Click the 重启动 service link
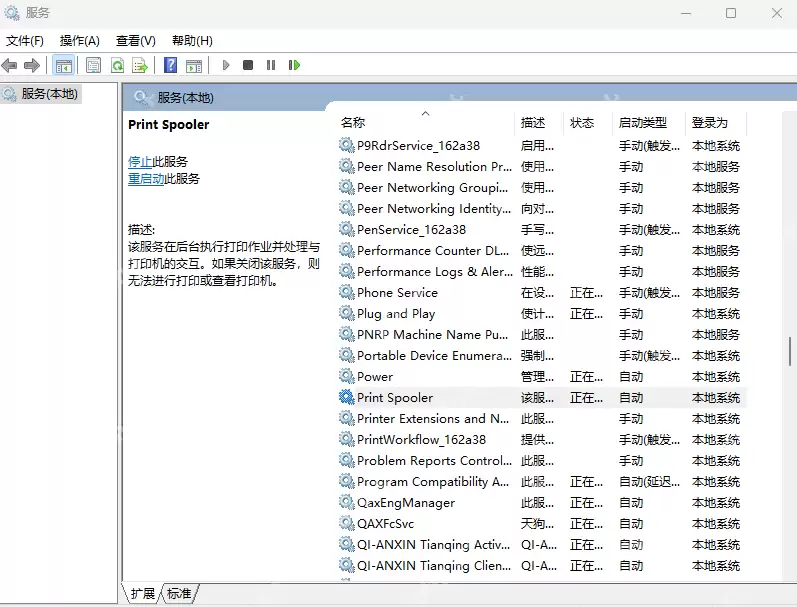The image size is (797, 607). click(146, 179)
